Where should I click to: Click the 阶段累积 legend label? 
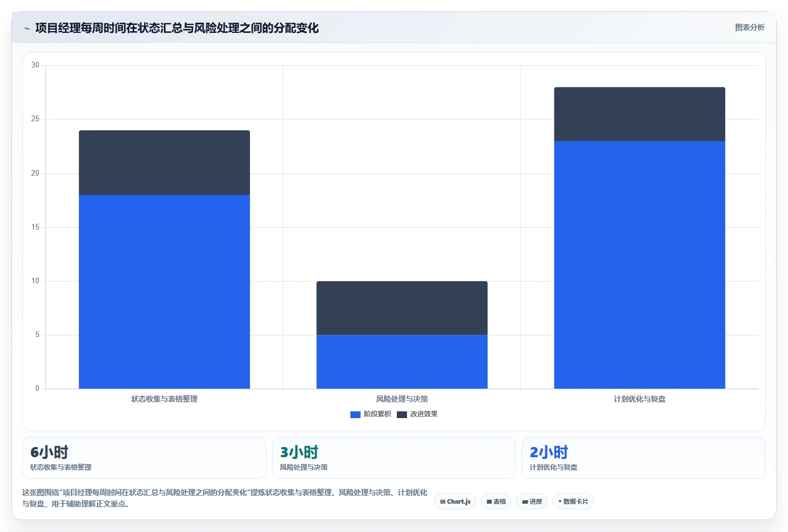tap(378, 414)
